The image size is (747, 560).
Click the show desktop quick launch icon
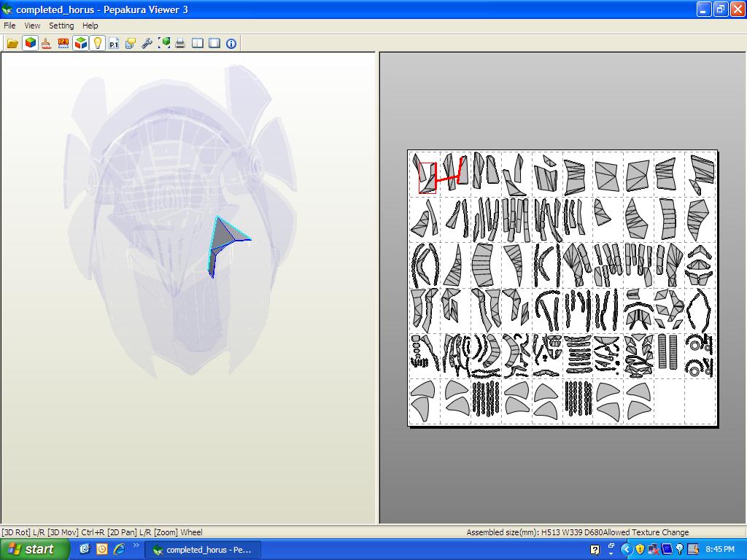pos(85,549)
